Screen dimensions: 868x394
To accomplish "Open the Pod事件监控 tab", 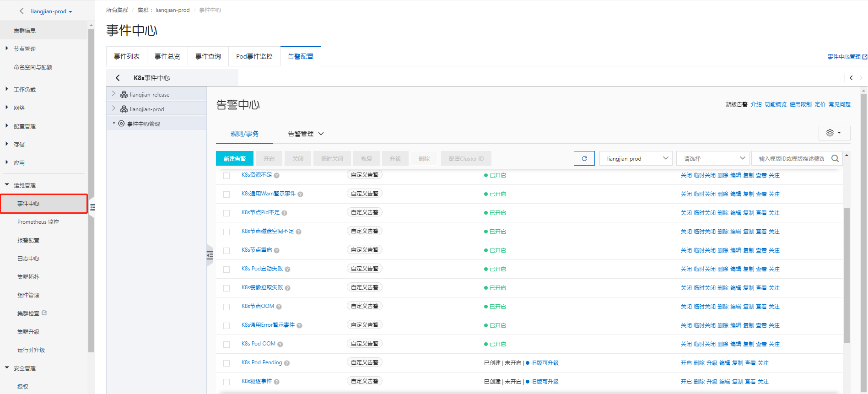I will pos(254,56).
